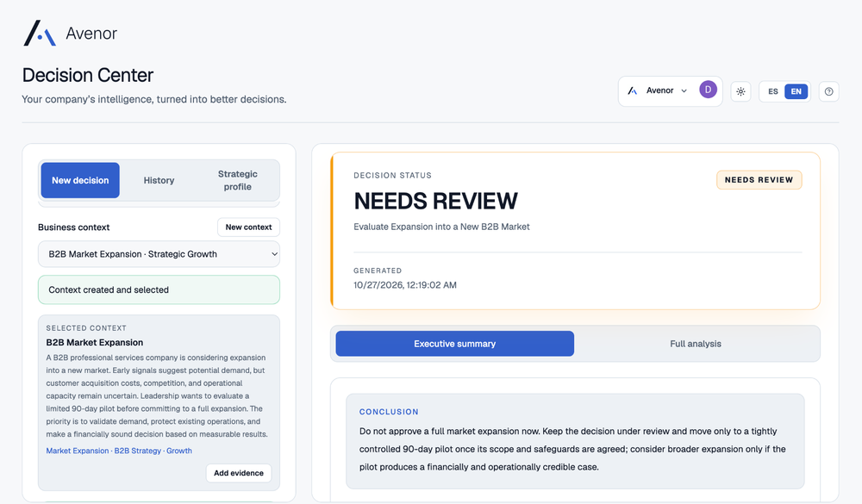
Task: Click the CONCLUSION label
Action: pyautogui.click(x=389, y=412)
